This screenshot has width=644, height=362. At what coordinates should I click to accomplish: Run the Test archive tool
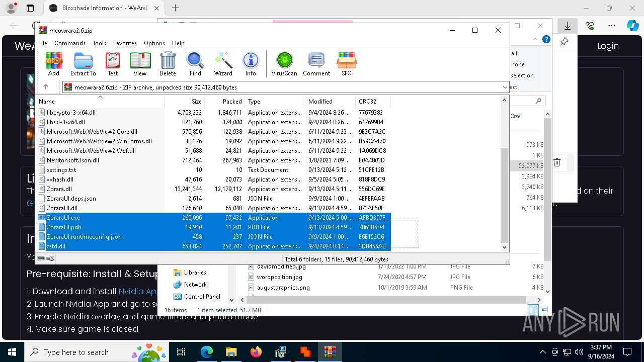click(113, 64)
